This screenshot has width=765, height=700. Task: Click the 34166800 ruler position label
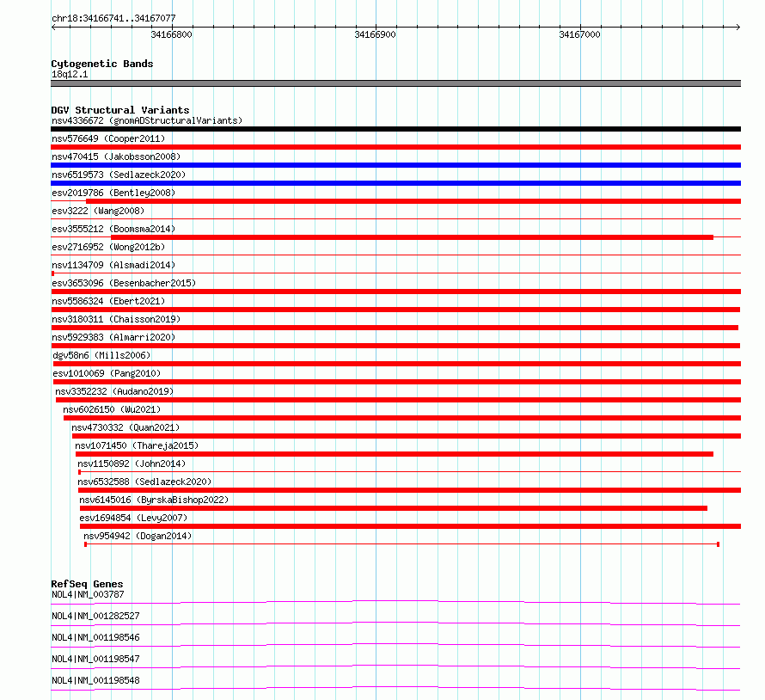tap(171, 34)
